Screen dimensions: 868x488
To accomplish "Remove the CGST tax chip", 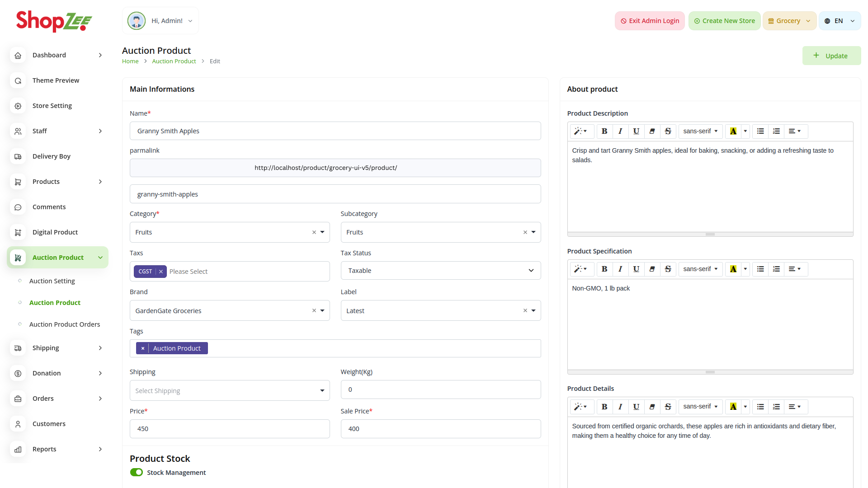I will click(x=161, y=272).
